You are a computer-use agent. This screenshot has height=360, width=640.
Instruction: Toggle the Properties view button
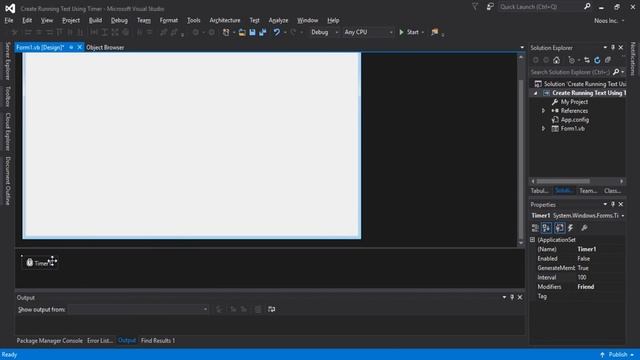click(560, 228)
